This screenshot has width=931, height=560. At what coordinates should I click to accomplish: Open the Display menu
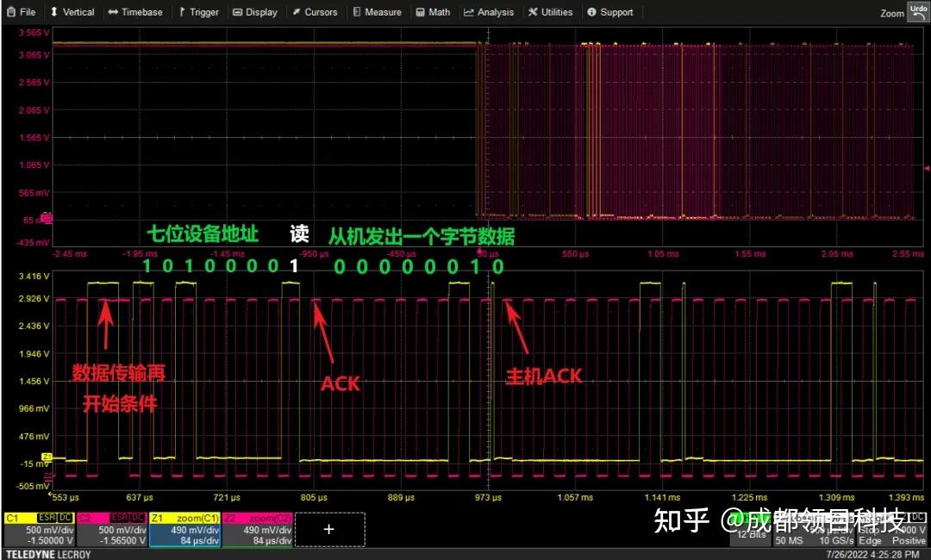click(x=255, y=12)
